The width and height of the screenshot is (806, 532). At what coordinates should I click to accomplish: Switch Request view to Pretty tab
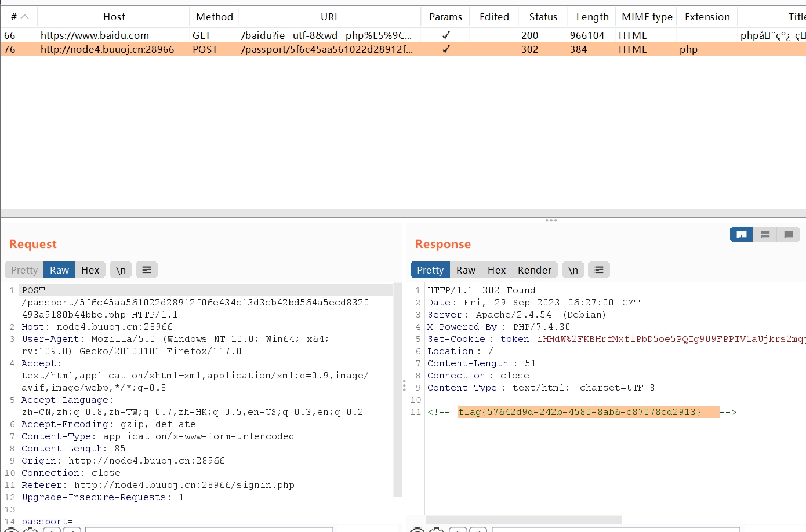(24, 270)
